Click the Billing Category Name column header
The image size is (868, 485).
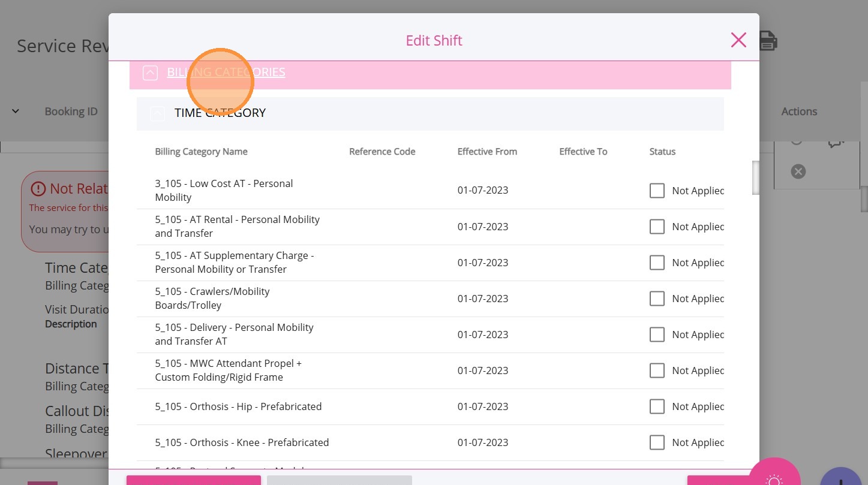point(201,152)
